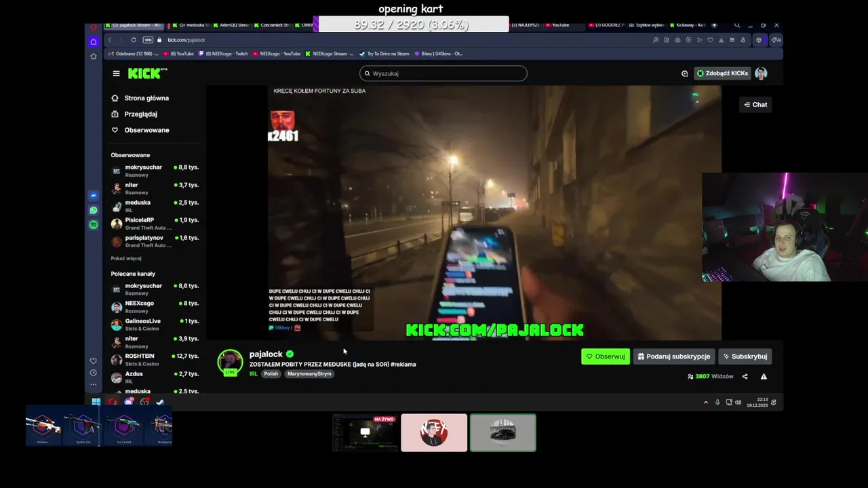Open the Przeglądaj page

pyautogui.click(x=134, y=114)
